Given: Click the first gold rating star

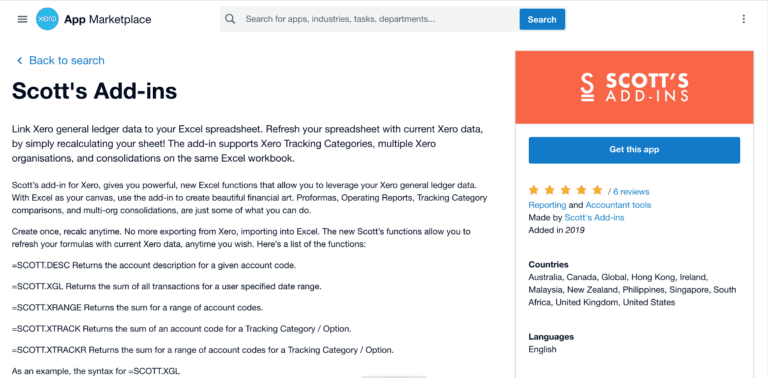Looking at the screenshot, I should click(533, 190).
